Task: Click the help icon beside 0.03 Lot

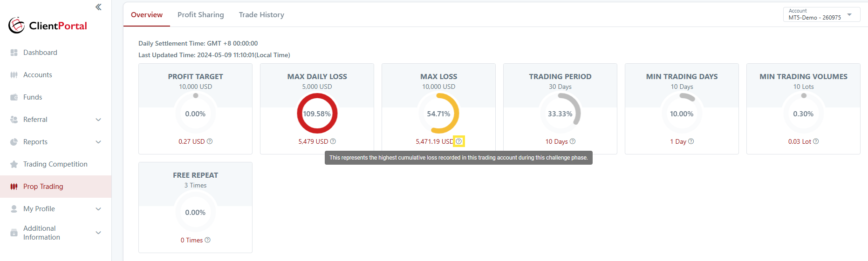Action: [x=816, y=141]
